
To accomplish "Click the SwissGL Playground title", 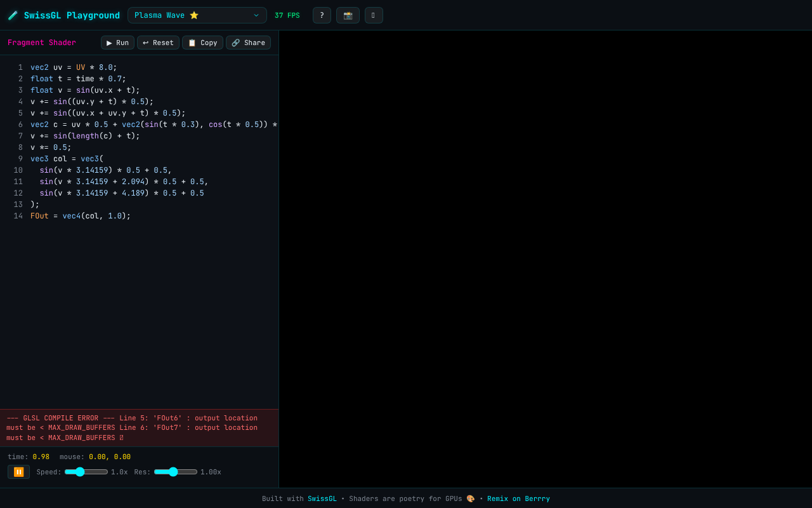I will (72, 15).
